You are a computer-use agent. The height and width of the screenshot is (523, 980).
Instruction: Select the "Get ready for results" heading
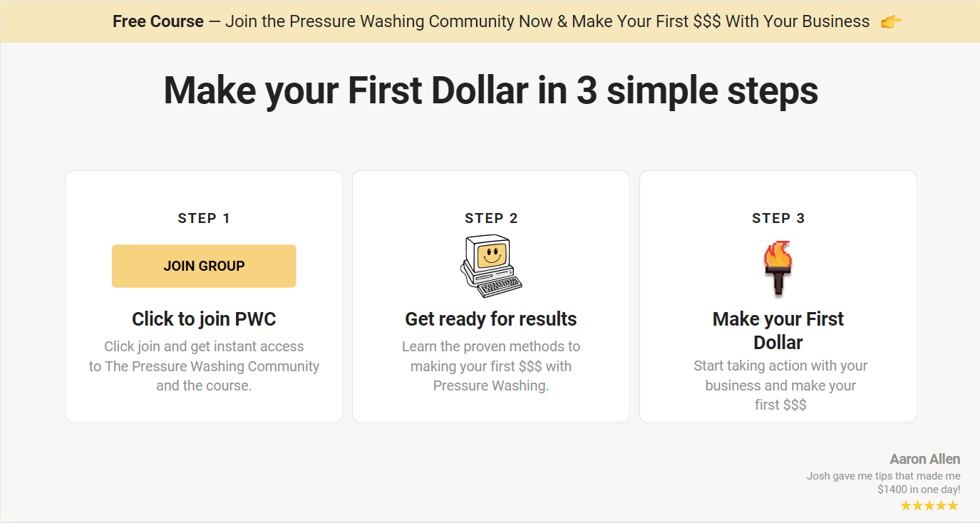[x=491, y=319]
